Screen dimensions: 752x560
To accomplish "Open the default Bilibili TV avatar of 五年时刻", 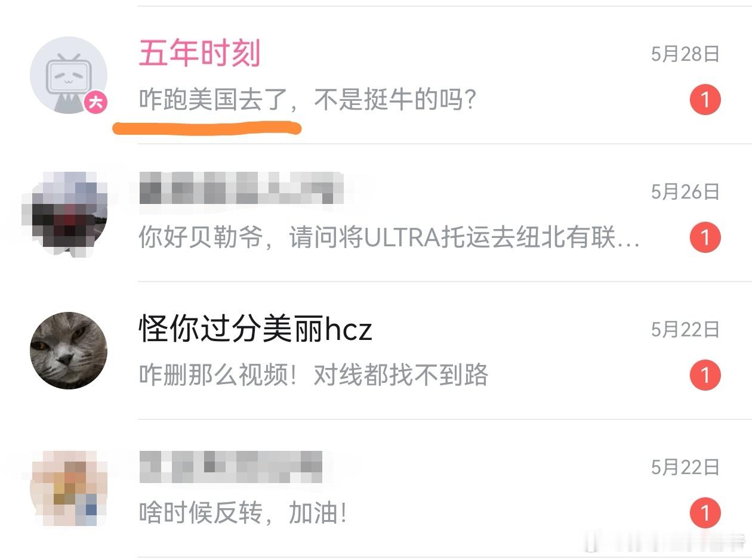I will click(69, 75).
